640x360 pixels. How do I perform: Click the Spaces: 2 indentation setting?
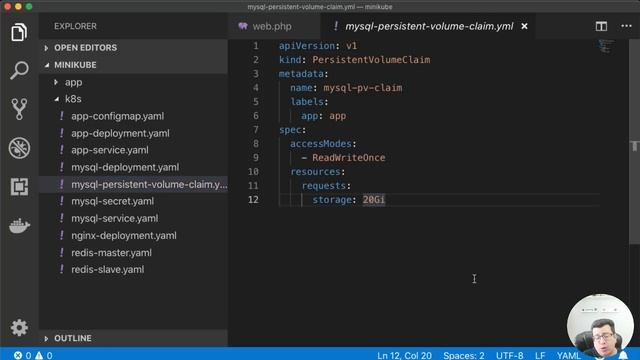464,355
